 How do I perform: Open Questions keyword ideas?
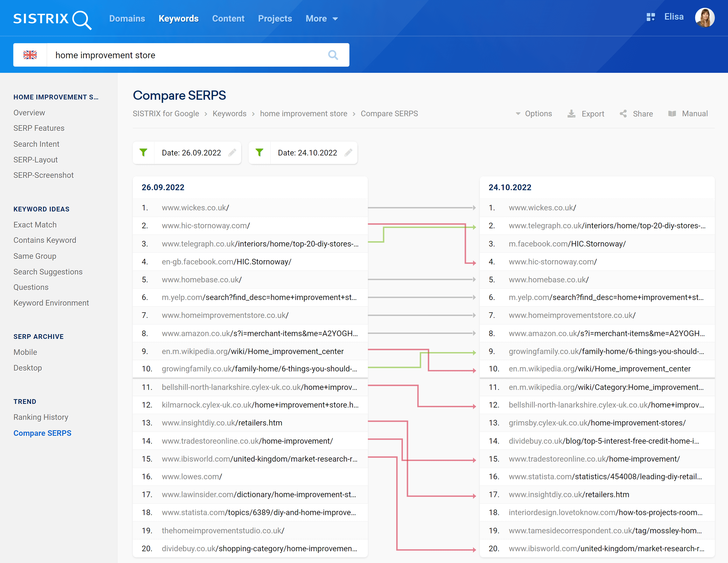(x=31, y=287)
